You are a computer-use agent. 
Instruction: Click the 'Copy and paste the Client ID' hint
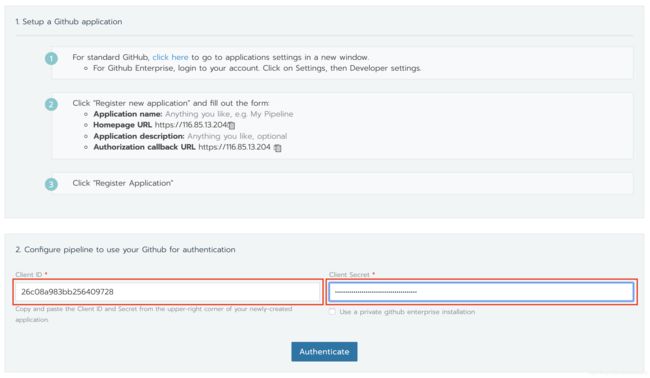click(x=154, y=314)
